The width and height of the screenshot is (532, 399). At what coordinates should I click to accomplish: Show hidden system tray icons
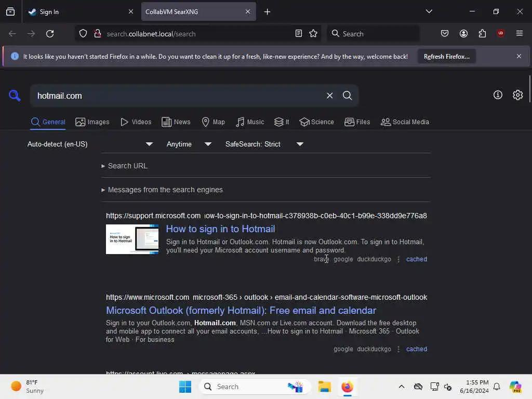pos(402,387)
